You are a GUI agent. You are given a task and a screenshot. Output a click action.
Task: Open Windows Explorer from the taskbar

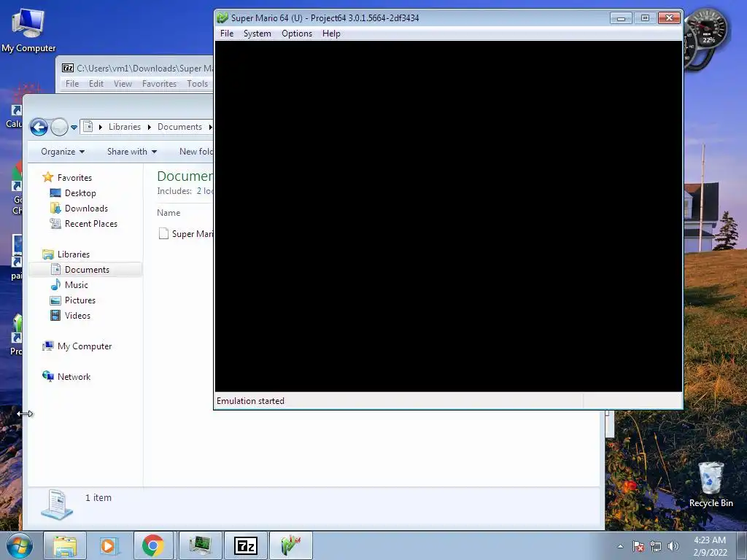[x=65, y=545]
